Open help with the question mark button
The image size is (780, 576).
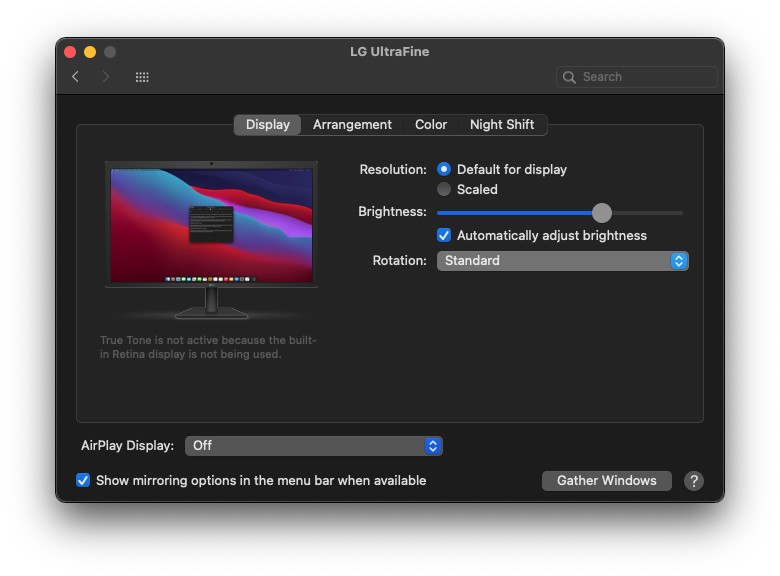(693, 481)
